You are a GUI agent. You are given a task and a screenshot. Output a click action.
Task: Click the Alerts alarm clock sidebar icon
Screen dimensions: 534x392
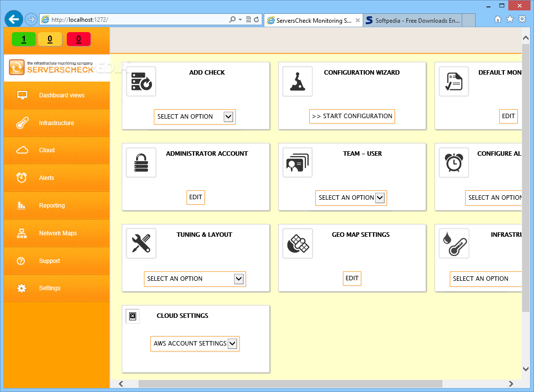click(x=21, y=177)
